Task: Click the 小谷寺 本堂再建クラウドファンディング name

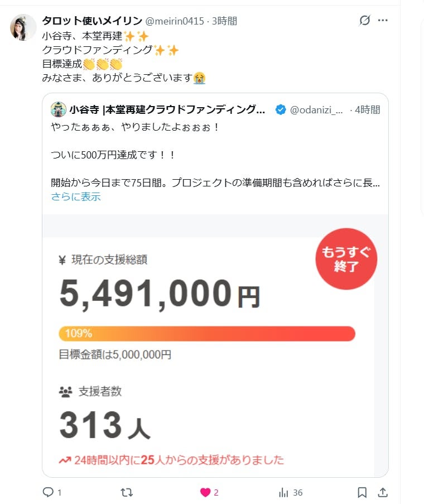Action: pyautogui.click(x=167, y=110)
